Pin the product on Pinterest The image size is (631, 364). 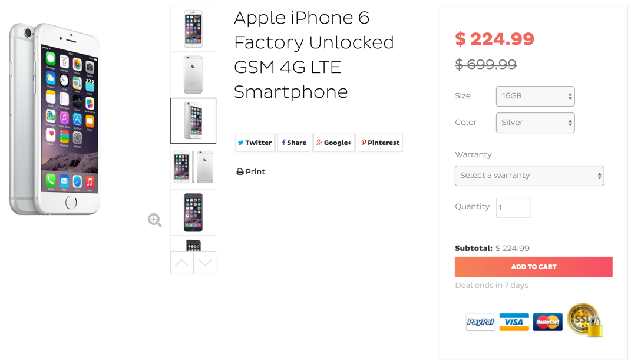pyautogui.click(x=381, y=143)
